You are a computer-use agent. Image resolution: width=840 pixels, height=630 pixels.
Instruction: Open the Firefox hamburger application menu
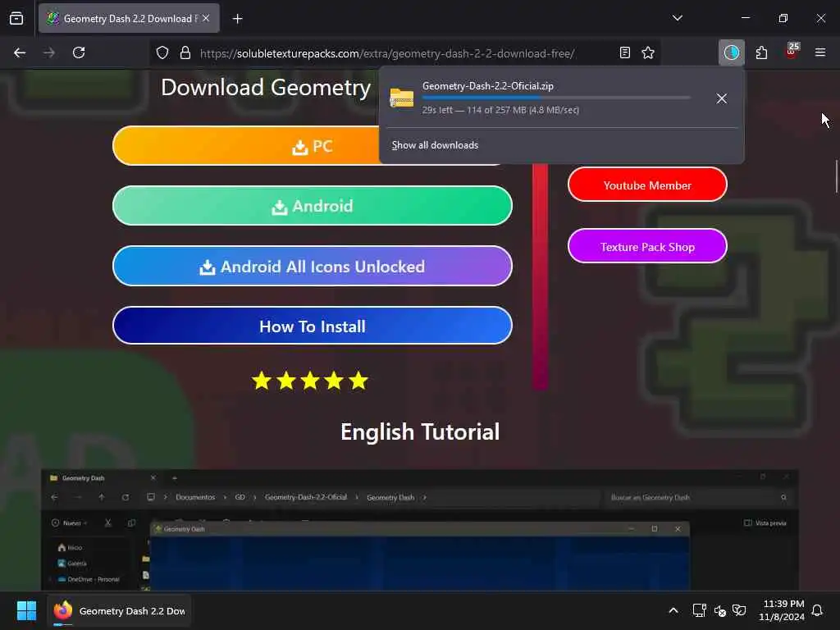coord(820,52)
